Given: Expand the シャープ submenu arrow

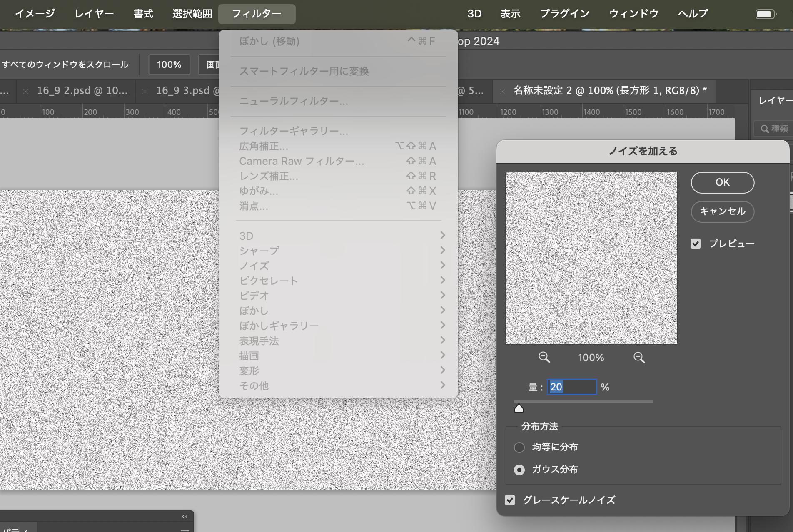Looking at the screenshot, I should point(442,250).
